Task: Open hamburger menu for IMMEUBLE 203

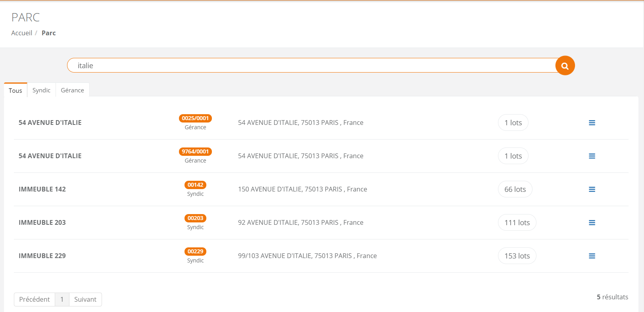Action: [592, 223]
